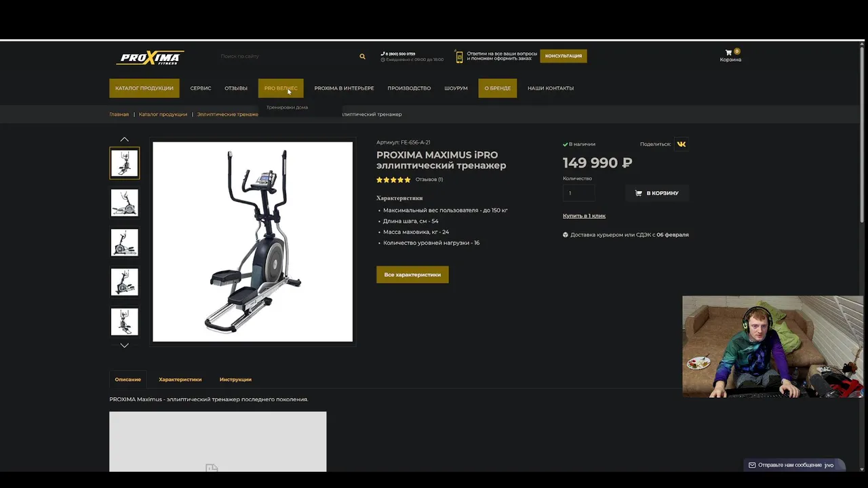Viewport: 868px width, 488px height.
Task: Click the quantity input field
Action: tap(578, 193)
